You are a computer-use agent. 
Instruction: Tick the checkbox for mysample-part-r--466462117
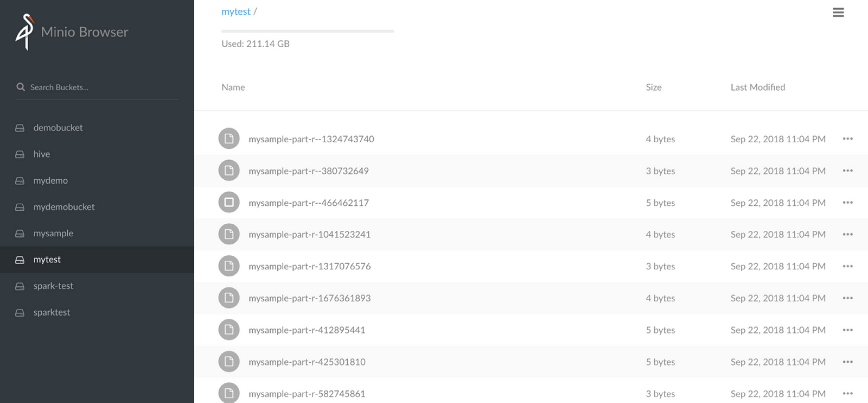[229, 203]
